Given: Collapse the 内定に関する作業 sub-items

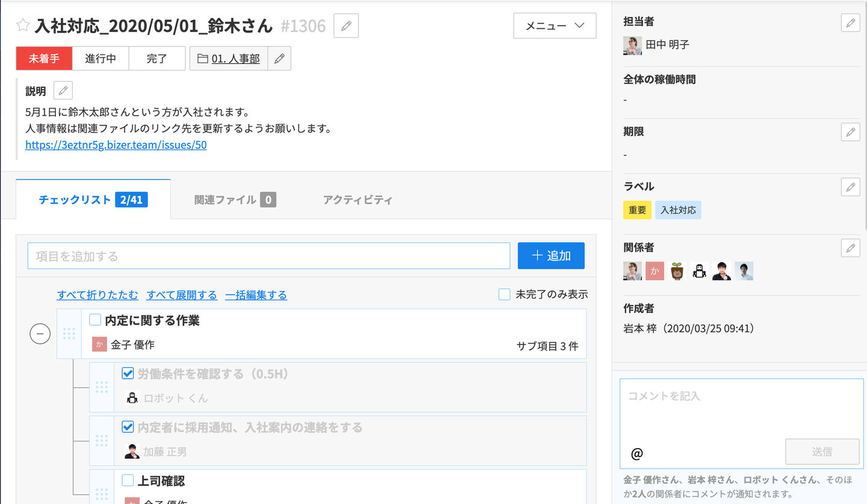Looking at the screenshot, I should point(40,334).
